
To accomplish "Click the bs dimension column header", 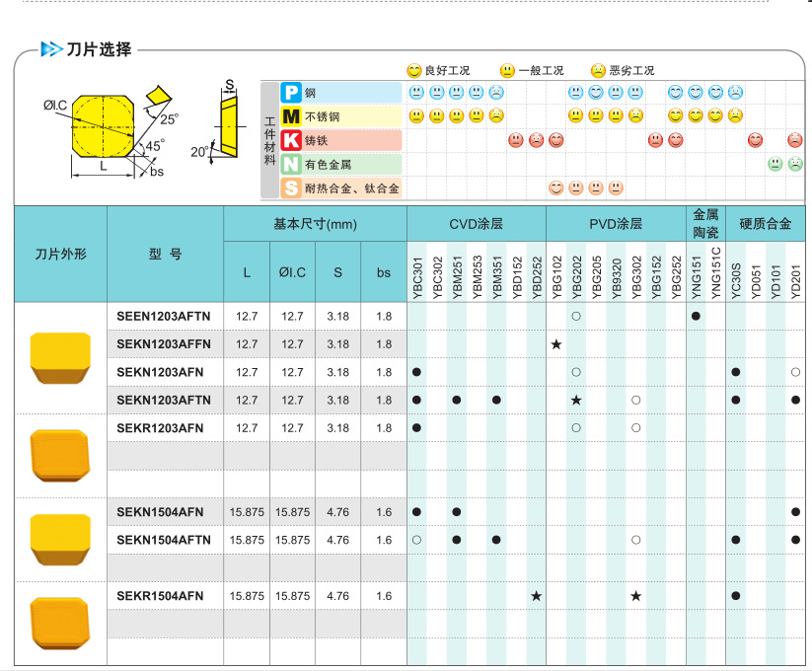I will tap(384, 273).
